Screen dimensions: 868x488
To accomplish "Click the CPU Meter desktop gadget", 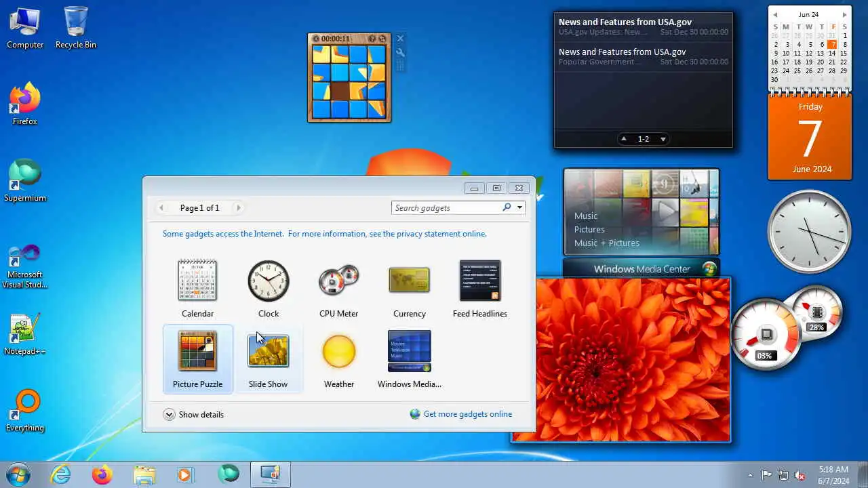I will [x=787, y=327].
